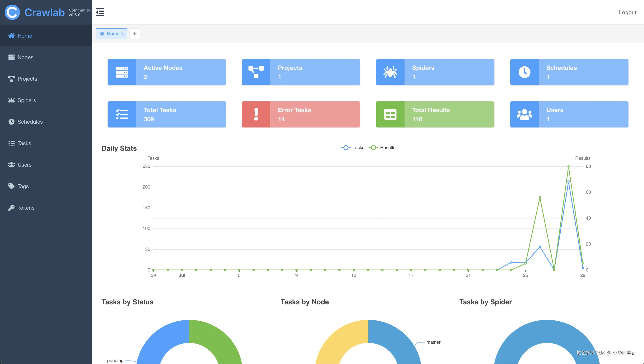Click the Users card people icon
The height and width of the screenshot is (364, 644).
524,114
